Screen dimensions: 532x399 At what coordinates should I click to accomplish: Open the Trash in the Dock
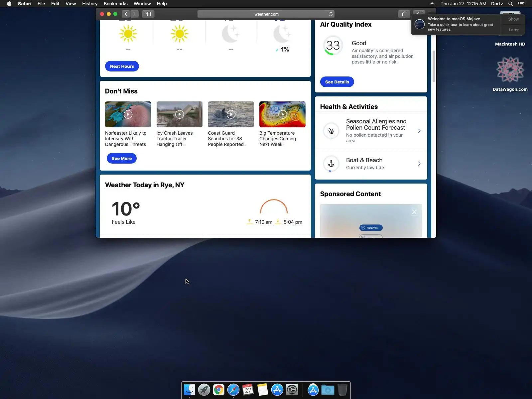tap(342, 390)
